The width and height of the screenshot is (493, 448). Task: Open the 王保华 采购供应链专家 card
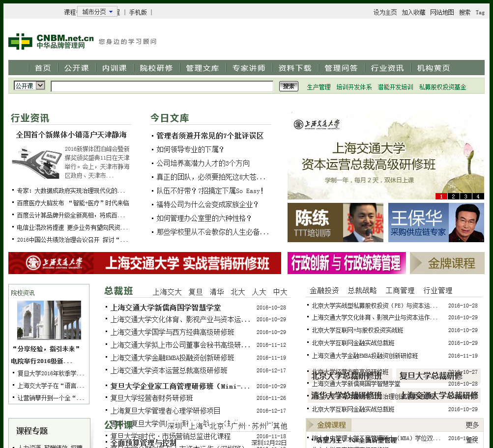(436, 223)
